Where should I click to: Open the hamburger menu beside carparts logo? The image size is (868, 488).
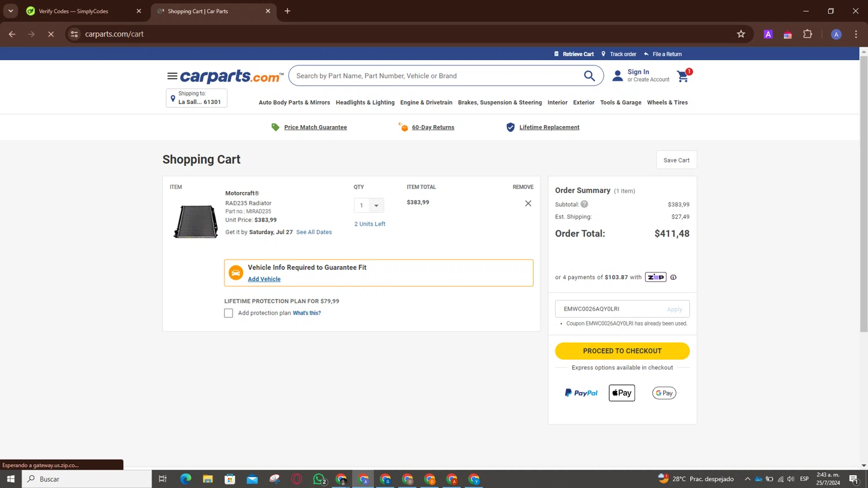[x=172, y=76]
